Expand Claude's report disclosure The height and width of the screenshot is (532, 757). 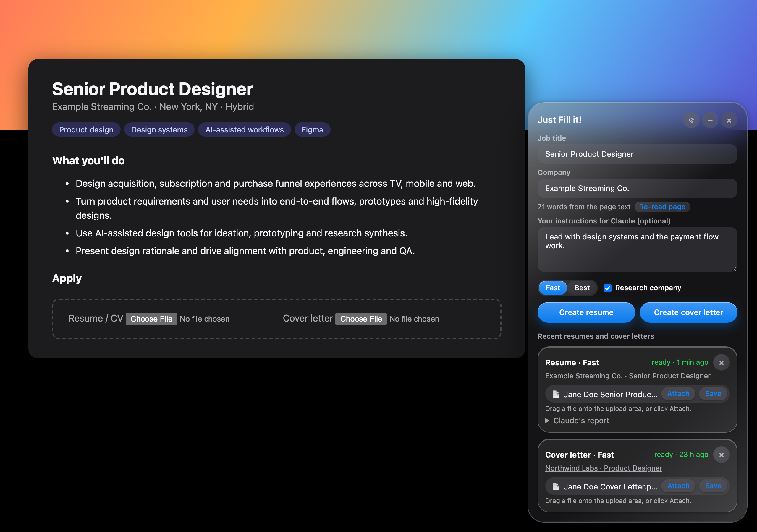pos(577,421)
